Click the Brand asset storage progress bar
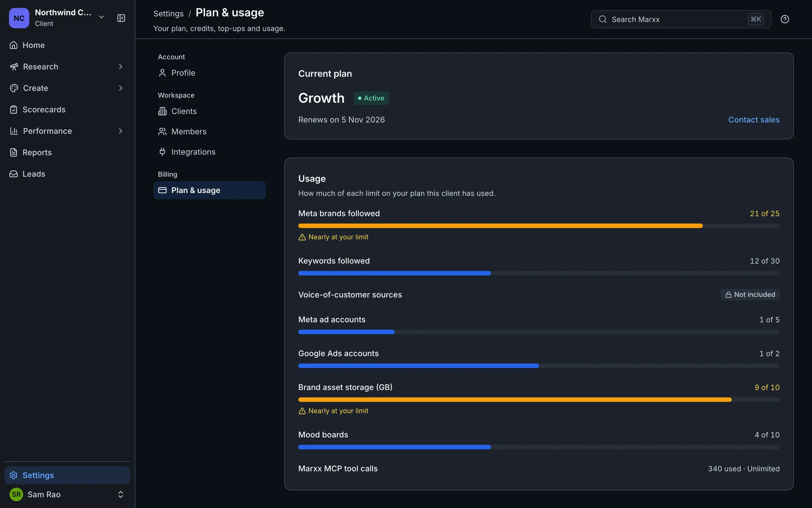 tap(539, 400)
